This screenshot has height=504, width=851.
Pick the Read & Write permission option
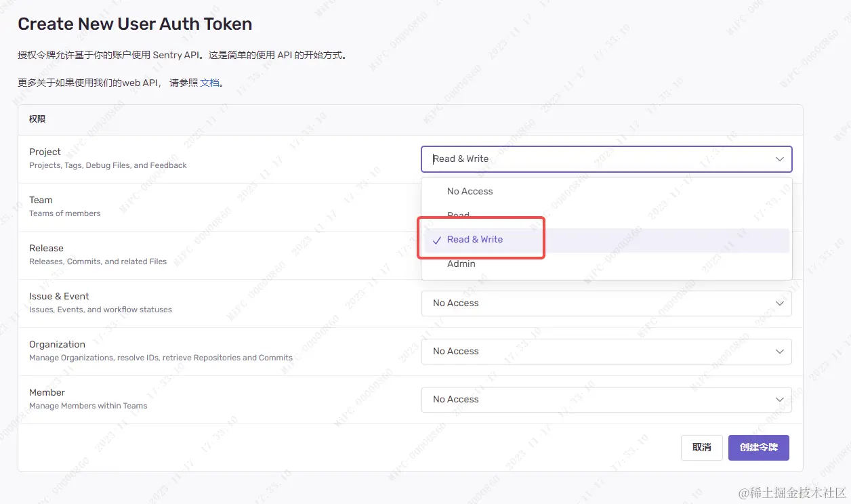[475, 240]
